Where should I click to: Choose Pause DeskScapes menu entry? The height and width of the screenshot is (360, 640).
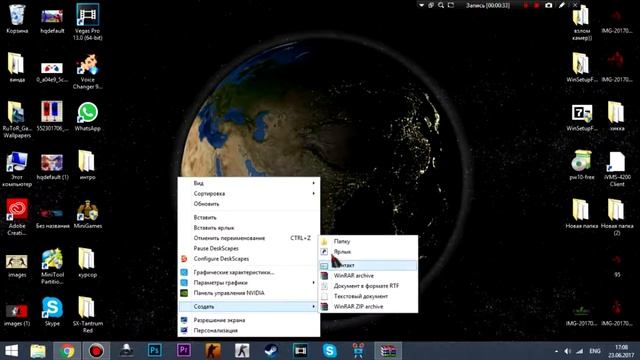click(x=249, y=248)
